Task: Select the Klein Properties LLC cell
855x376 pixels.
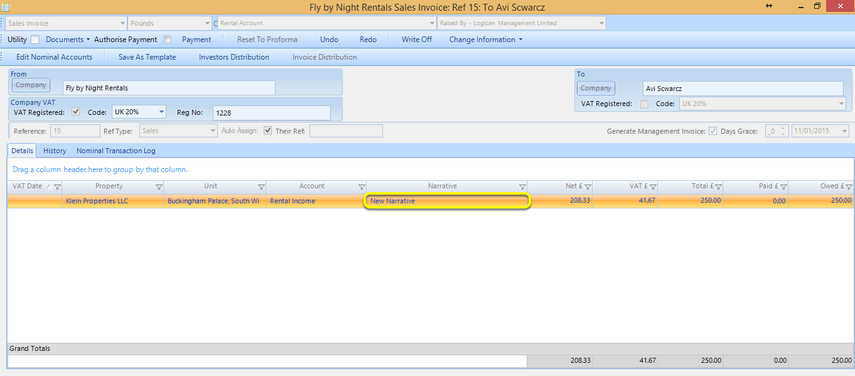Action: (112, 201)
